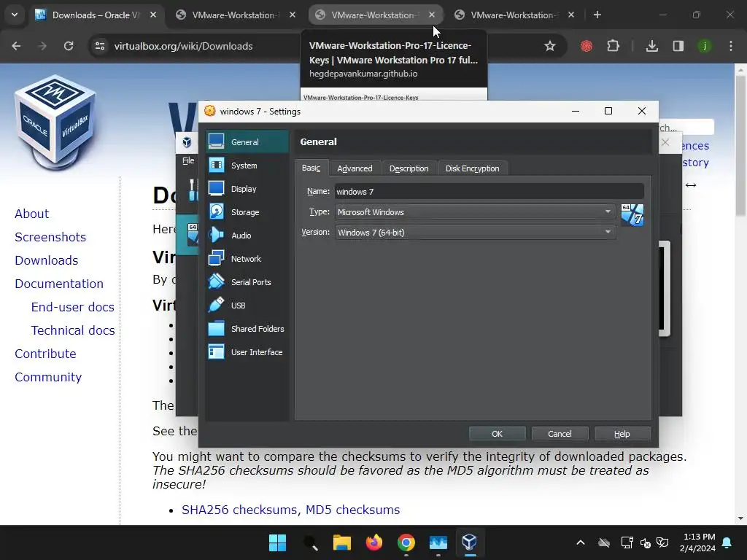The width and height of the screenshot is (747, 560).
Task: Open the Contribute link
Action: pyautogui.click(x=45, y=354)
